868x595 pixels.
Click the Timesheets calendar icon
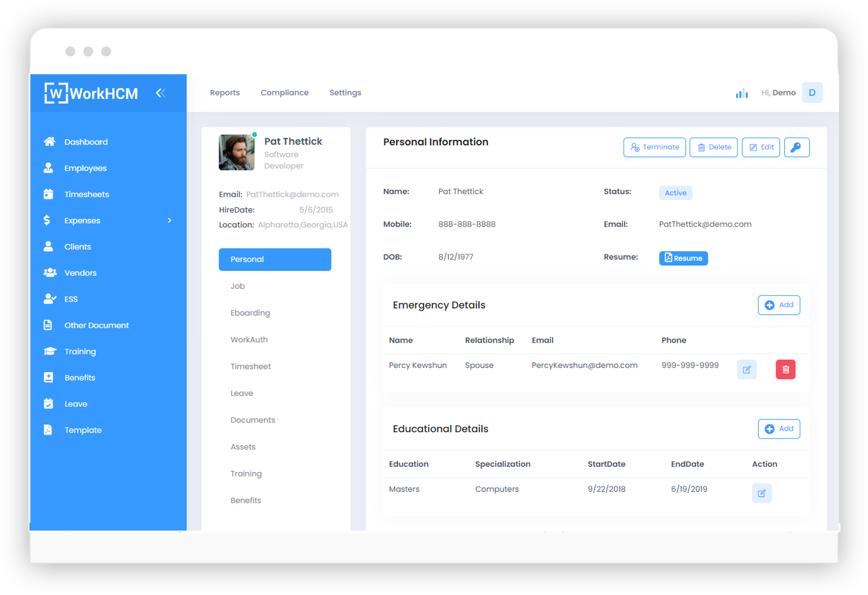coord(48,194)
